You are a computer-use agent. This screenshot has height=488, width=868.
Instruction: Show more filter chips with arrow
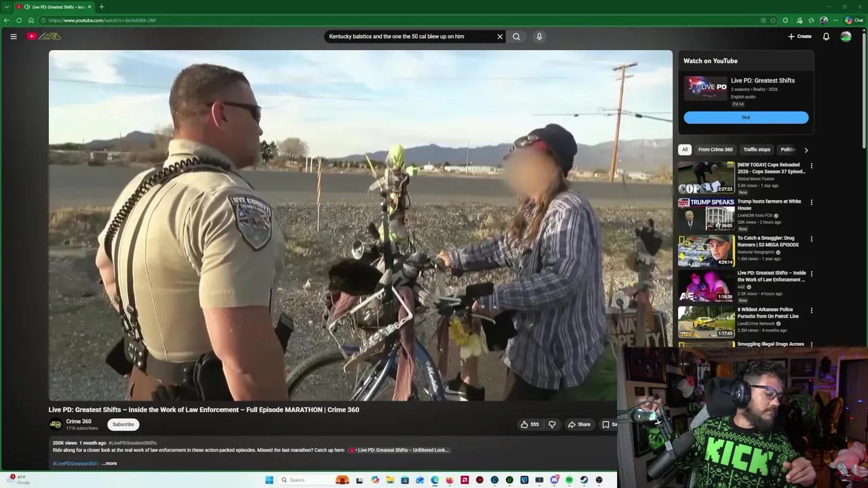(x=806, y=150)
